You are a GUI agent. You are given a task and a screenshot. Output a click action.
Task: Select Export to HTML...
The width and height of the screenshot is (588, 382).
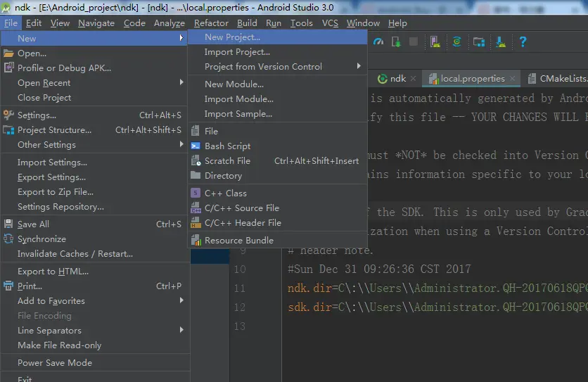coord(94,272)
